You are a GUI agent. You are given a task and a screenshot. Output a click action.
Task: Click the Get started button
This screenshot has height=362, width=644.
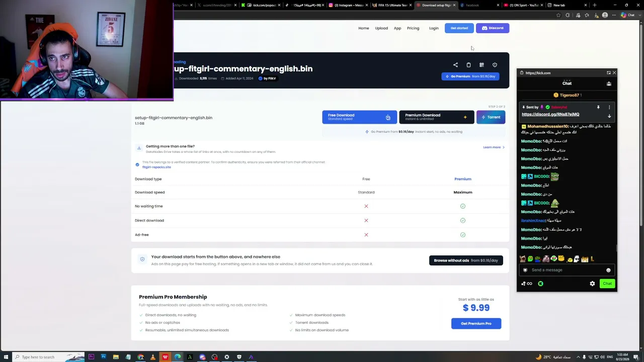click(x=459, y=28)
